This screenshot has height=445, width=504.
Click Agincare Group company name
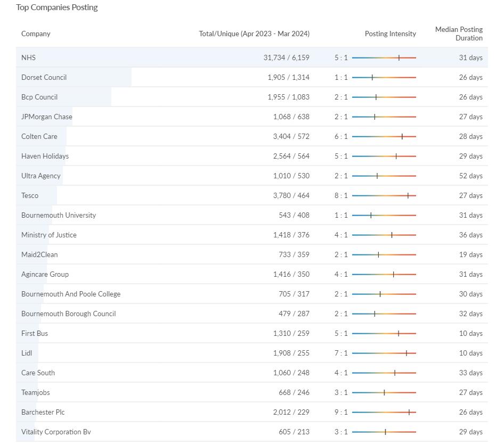pyautogui.click(x=45, y=274)
